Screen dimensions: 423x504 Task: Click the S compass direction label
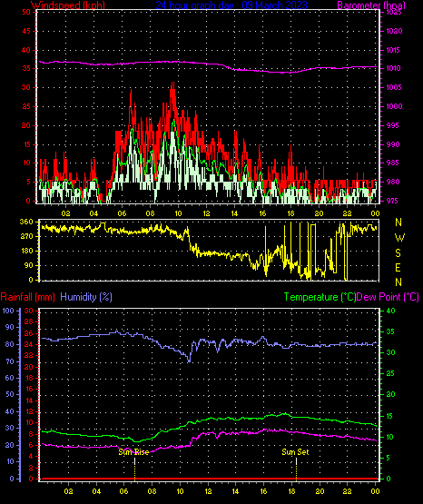coord(398,253)
